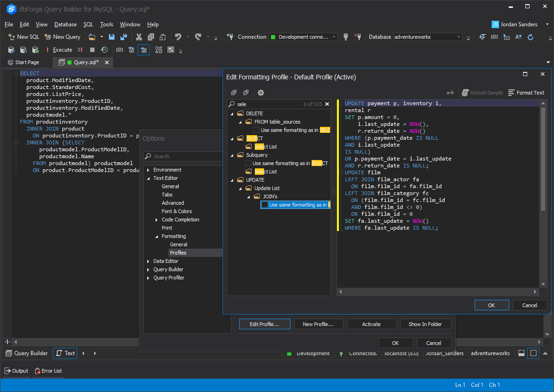
Task: Click the chart image icon in the toolbar
Action: (171, 50)
